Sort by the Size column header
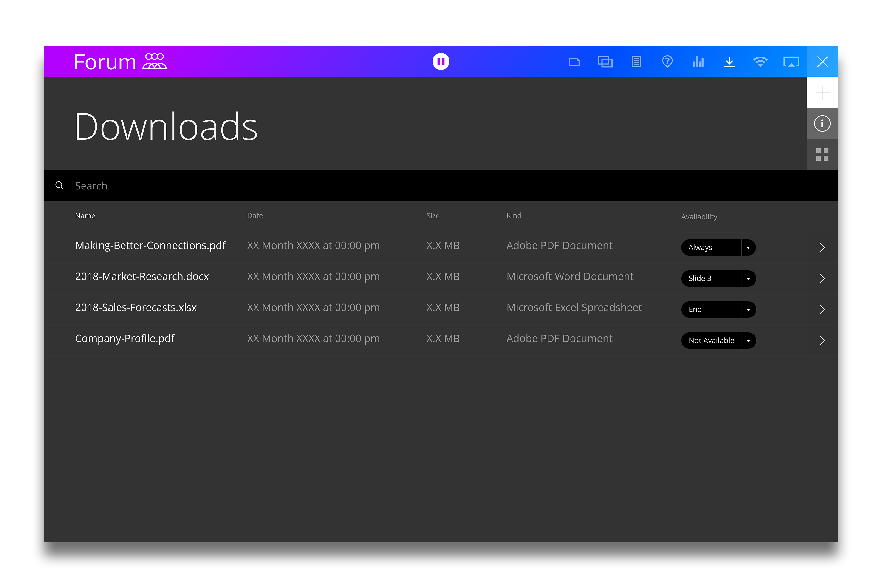This screenshot has width=882, height=588. pyautogui.click(x=433, y=216)
